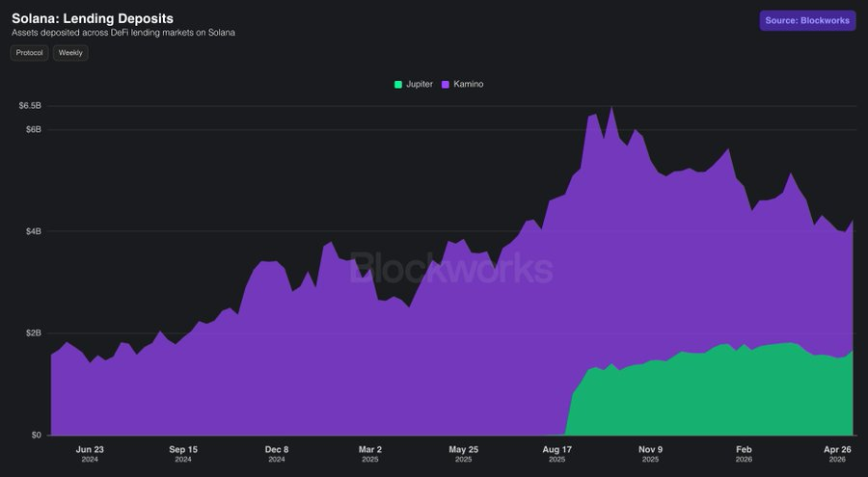868x477 pixels.
Task: Click the Source: Blockworks button
Action: coord(807,20)
